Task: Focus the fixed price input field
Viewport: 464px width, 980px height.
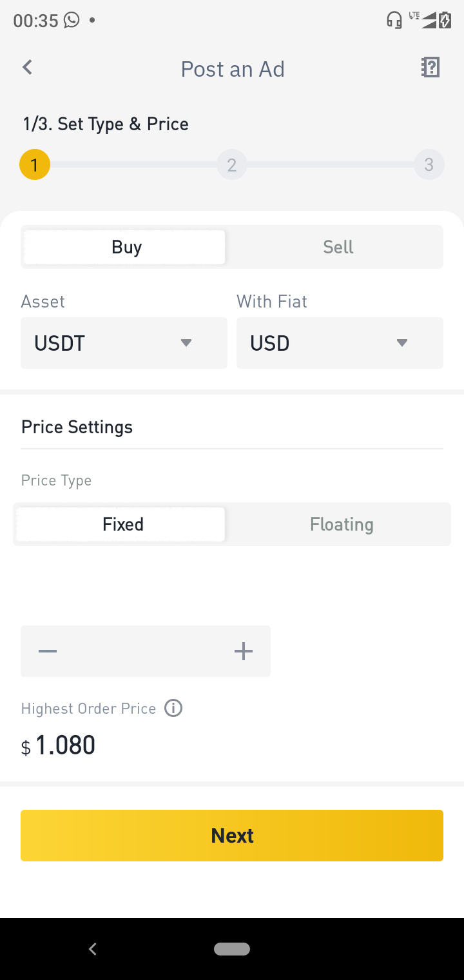Action: point(146,651)
